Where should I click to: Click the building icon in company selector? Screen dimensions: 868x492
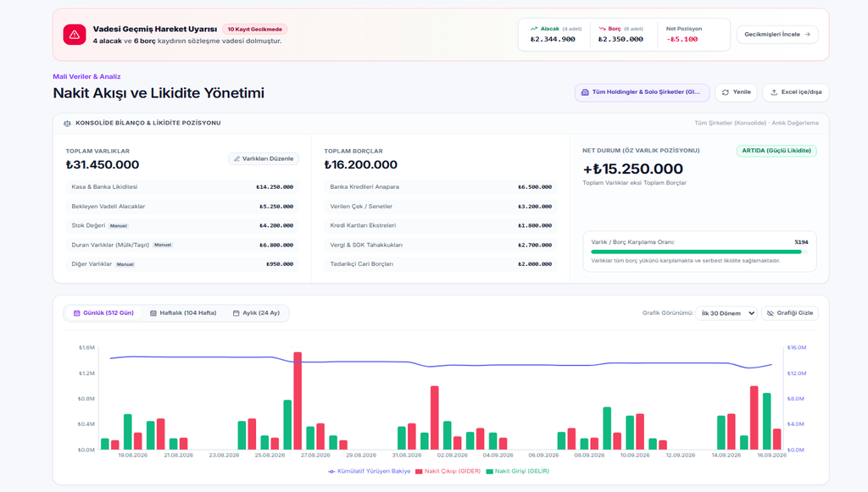pyautogui.click(x=585, y=92)
